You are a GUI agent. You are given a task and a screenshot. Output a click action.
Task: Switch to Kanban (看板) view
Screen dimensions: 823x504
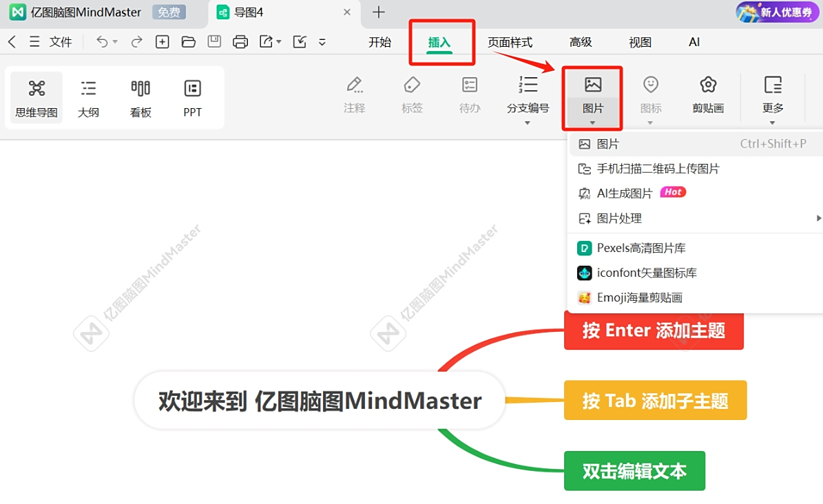(140, 98)
